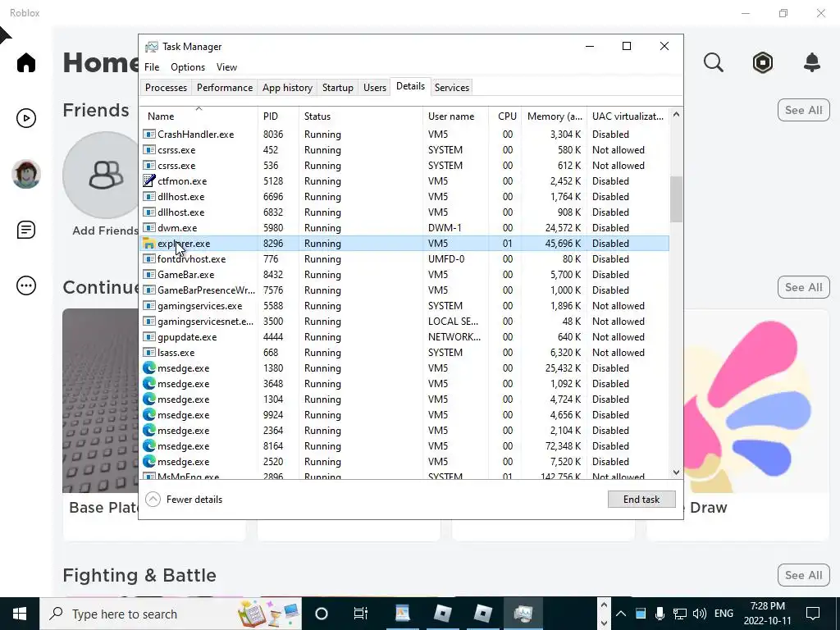Click See All for Fighting & Battle

(x=803, y=575)
